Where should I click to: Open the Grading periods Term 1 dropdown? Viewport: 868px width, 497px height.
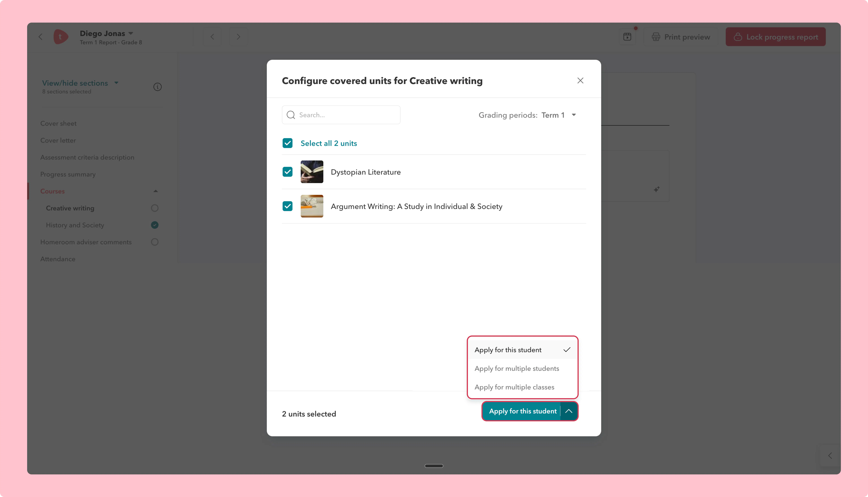point(528,115)
